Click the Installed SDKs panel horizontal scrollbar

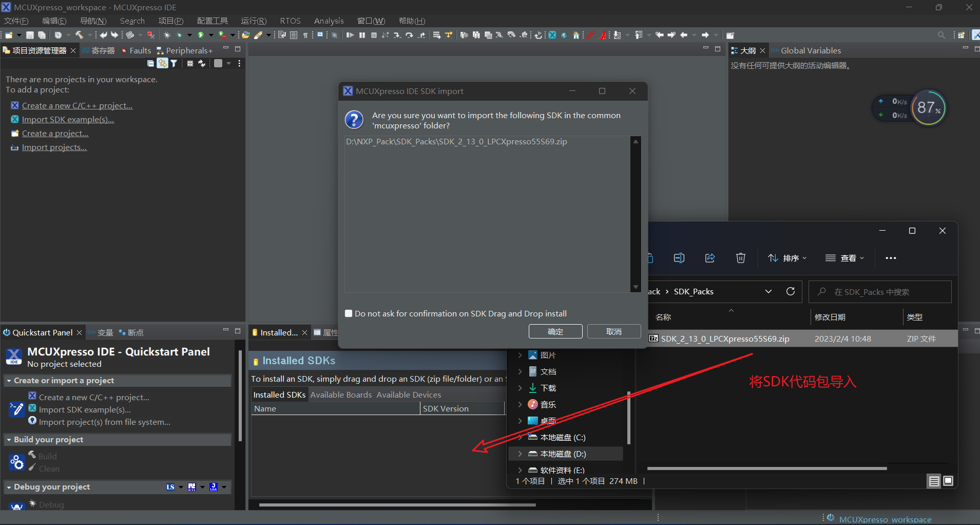(x=397, y=505)
